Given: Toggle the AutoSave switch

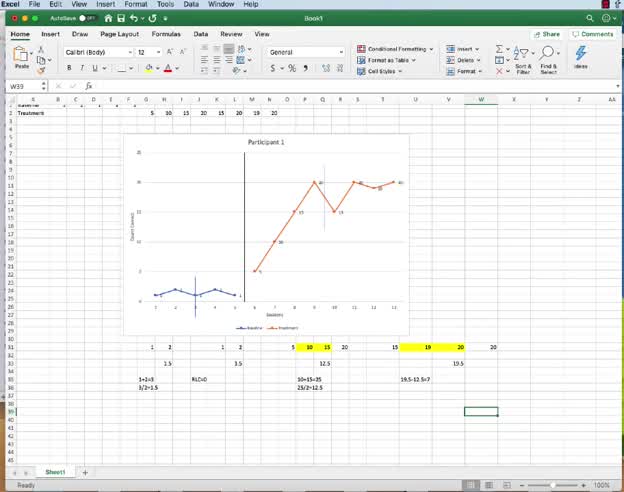Looking at the screenshot, I should point(87,18).
